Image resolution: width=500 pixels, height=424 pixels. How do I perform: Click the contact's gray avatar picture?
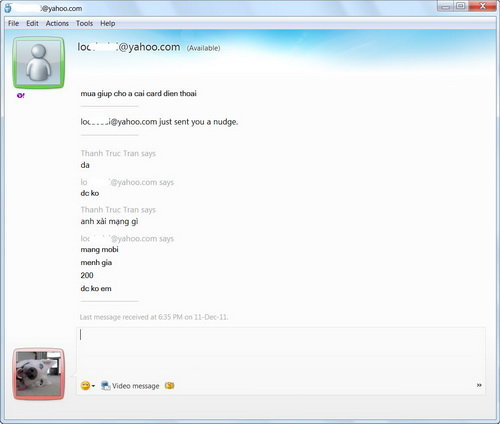[39, 63]
